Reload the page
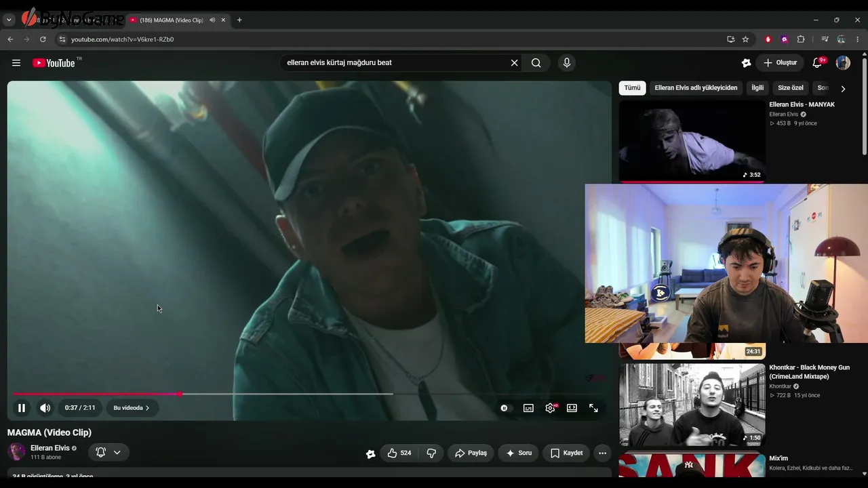Screen dimensions: 868x488 point(43,39)
